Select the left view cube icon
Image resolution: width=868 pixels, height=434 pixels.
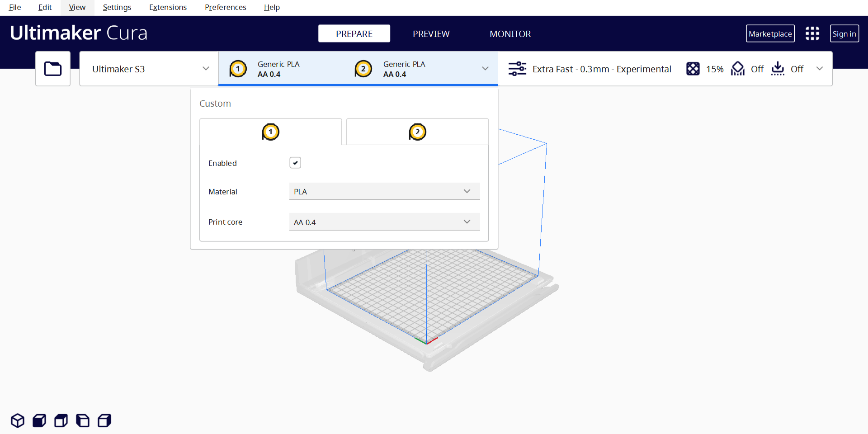83,420
